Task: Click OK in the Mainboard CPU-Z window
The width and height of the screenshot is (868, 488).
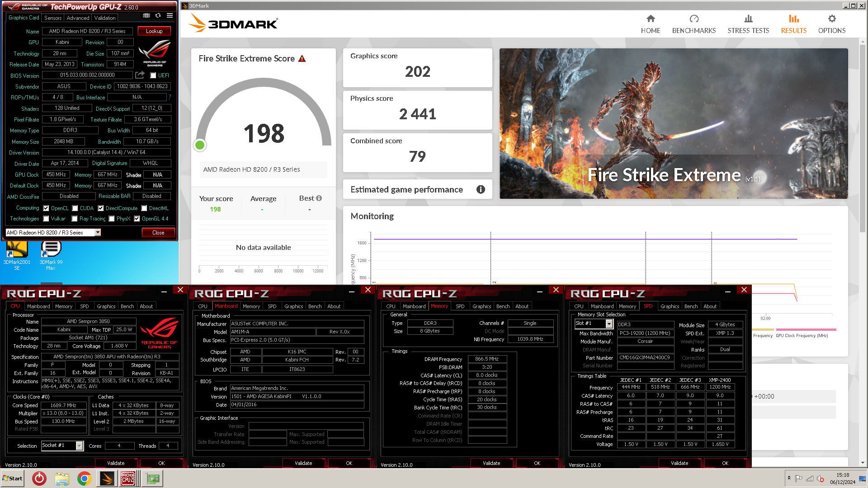Action: point(349,463)
